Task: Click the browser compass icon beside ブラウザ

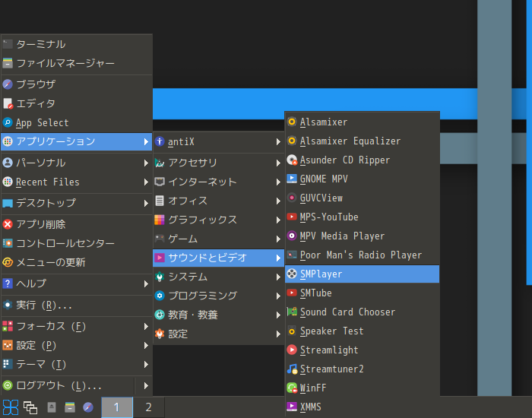Action: point(8,84)
